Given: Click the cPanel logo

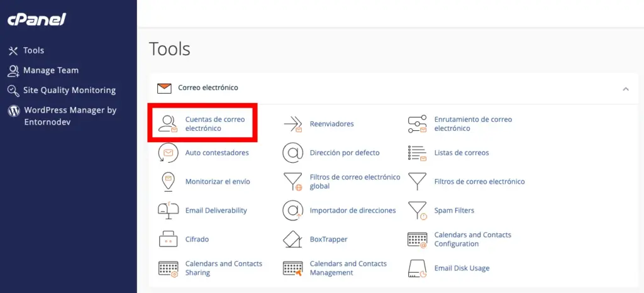Looking at the screenshot, I should 36,19.
